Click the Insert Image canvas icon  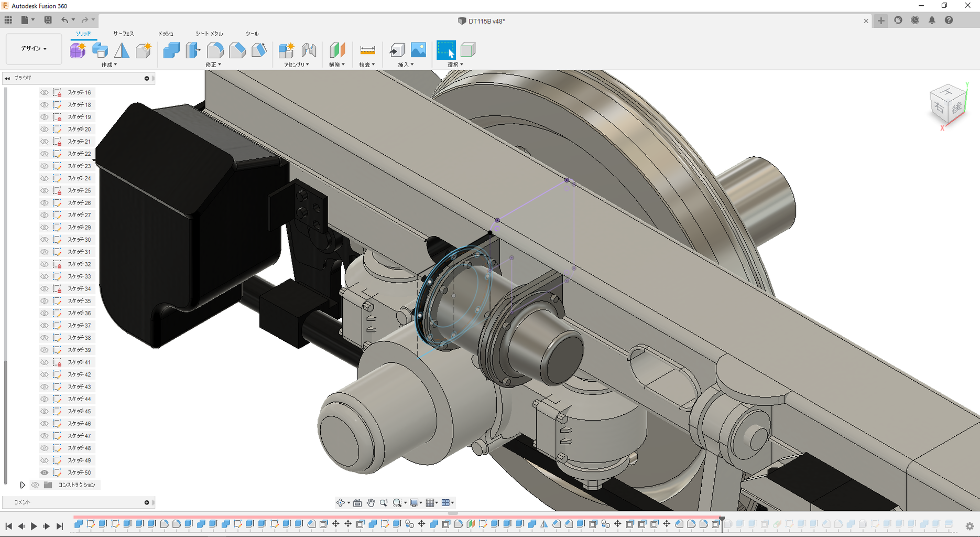pyautogui.click(x=418, y=50)
